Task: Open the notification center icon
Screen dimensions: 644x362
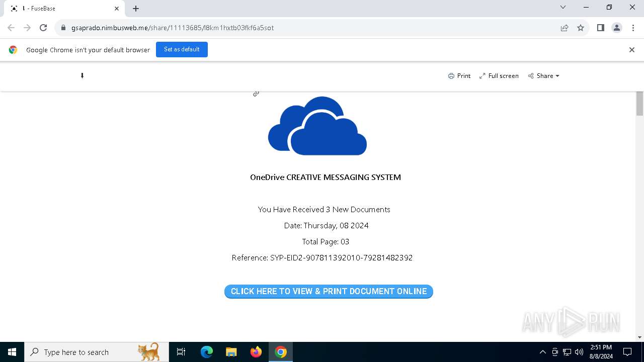Action: pos(627,352)
